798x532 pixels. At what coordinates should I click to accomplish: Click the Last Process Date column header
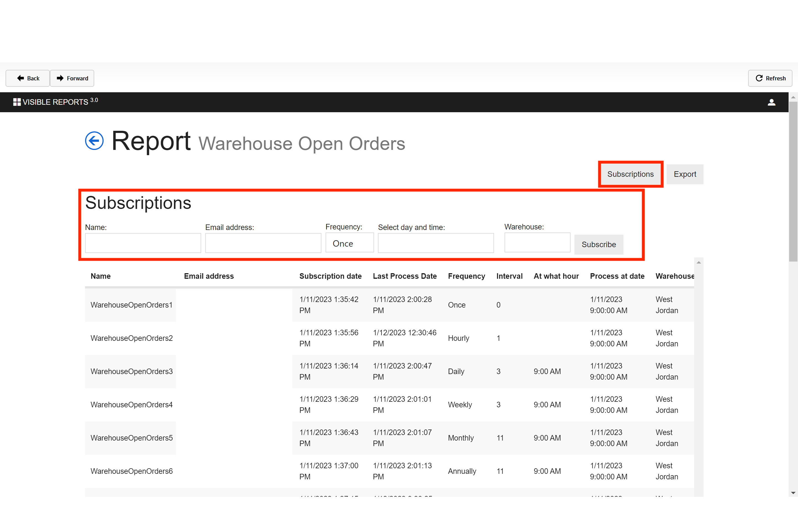[x=405, y=276]
